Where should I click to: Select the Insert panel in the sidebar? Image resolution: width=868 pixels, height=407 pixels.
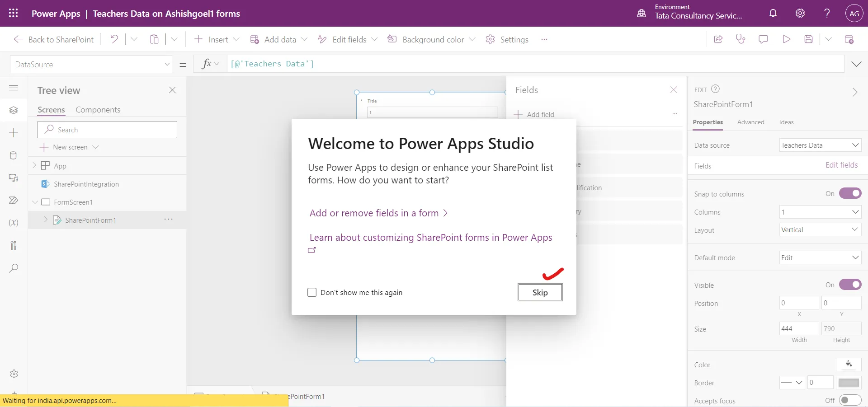[x=14, y=133]
